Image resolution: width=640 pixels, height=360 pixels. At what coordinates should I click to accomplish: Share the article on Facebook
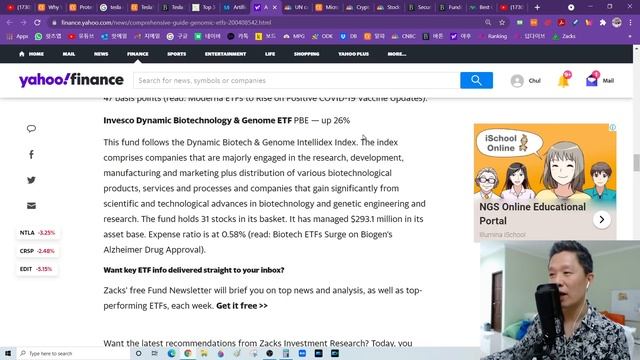pyautogui.click(x=31, y=154)
